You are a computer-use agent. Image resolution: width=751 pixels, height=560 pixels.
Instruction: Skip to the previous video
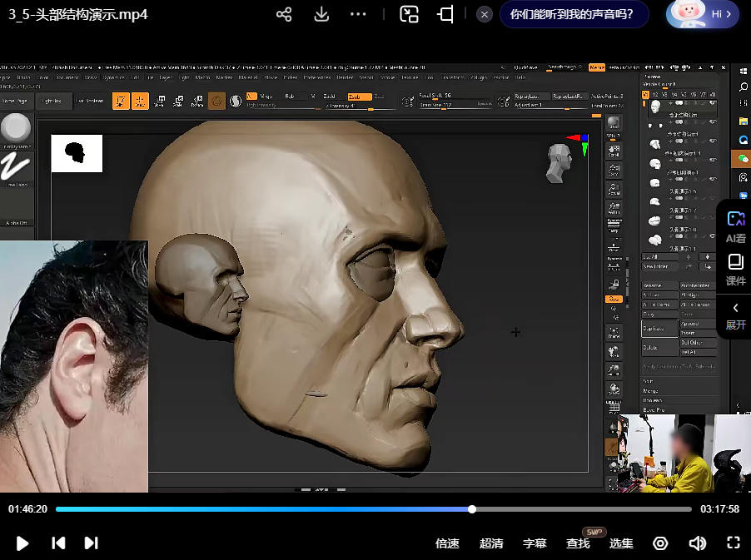point(58,543)
